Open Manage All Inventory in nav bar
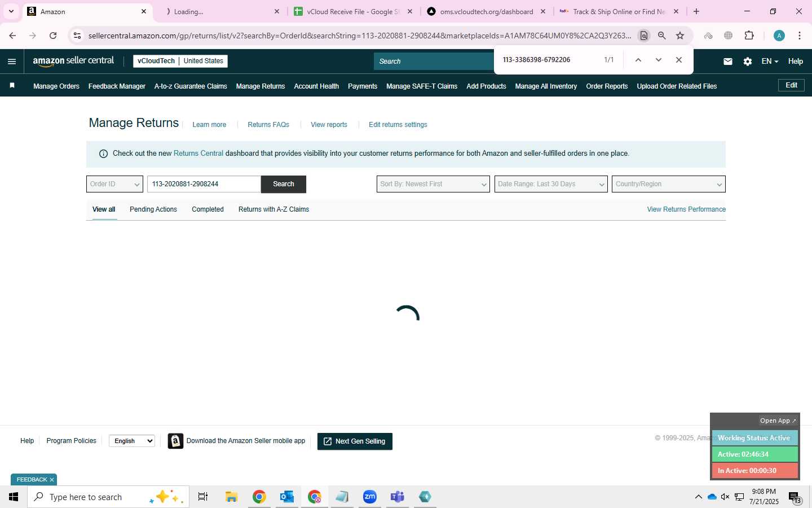 546,86
